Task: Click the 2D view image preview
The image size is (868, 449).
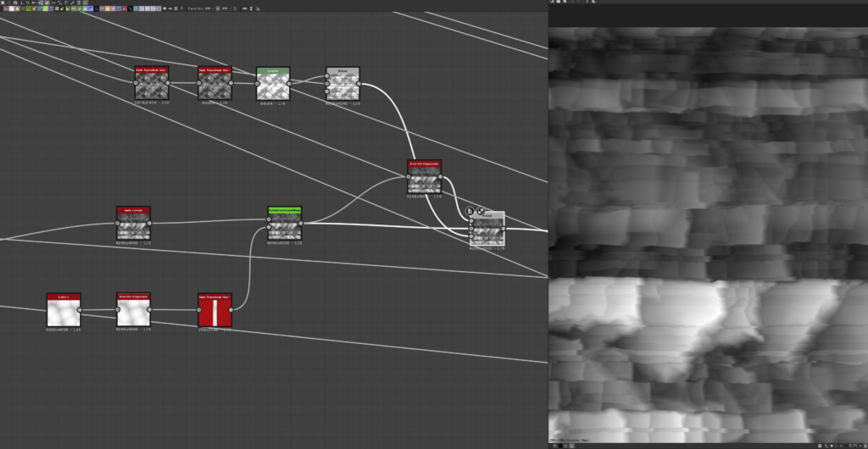Action: coord(708,235)
